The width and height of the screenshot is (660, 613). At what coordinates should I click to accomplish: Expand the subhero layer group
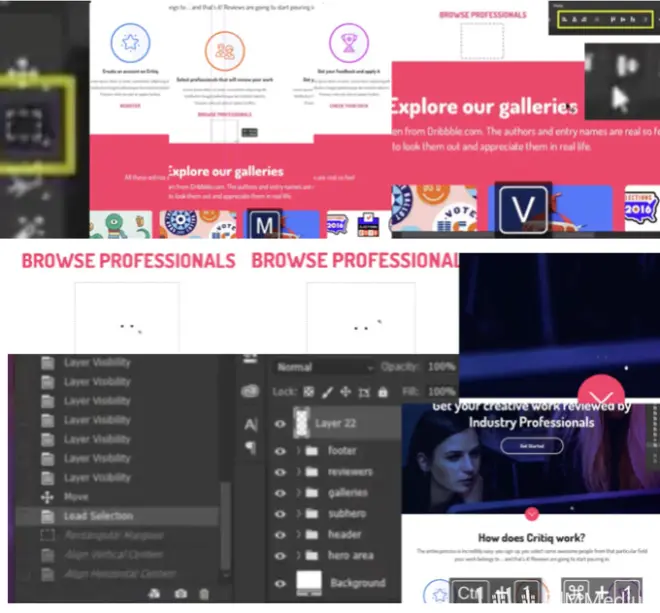click(x=298, y=514)
